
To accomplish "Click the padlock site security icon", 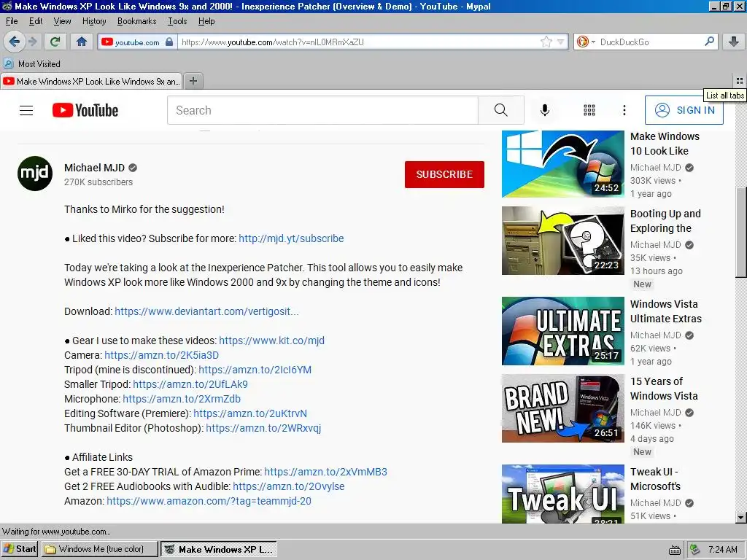I will [x=169, y=42].
